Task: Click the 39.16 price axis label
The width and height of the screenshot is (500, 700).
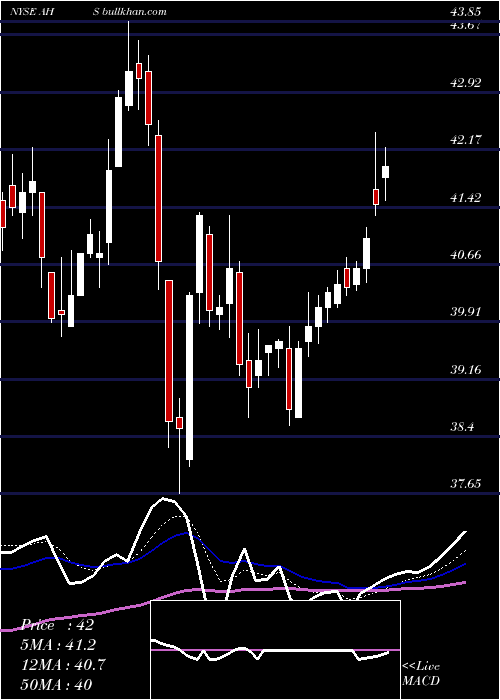Action: 466,369
